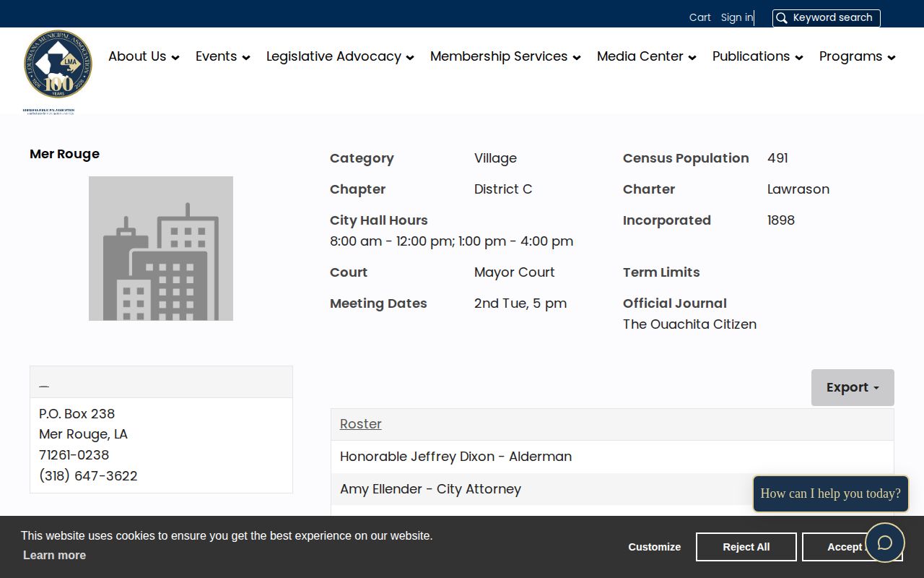Expand the Legislative Advocacy menu
Screen dimensions: 924x578
coord(340,56)
